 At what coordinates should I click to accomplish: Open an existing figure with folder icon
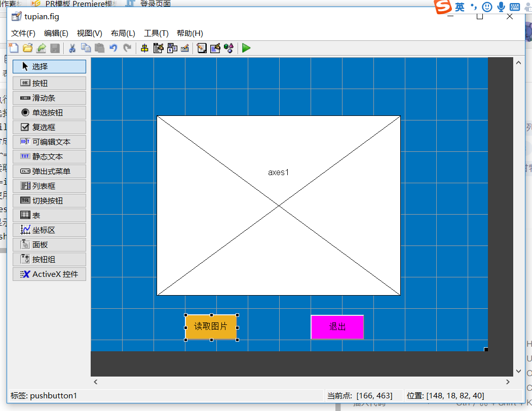click(27, 48)
